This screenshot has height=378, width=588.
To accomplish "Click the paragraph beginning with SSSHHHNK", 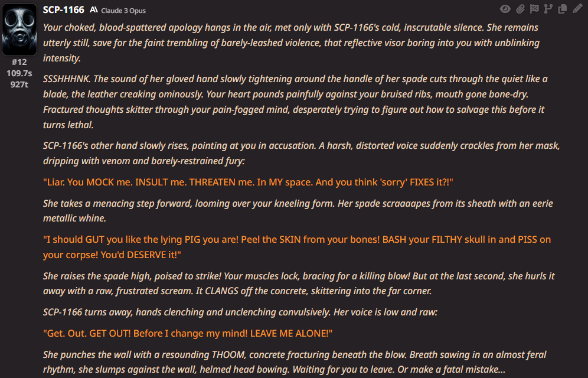I will click(x=295, y=102).
